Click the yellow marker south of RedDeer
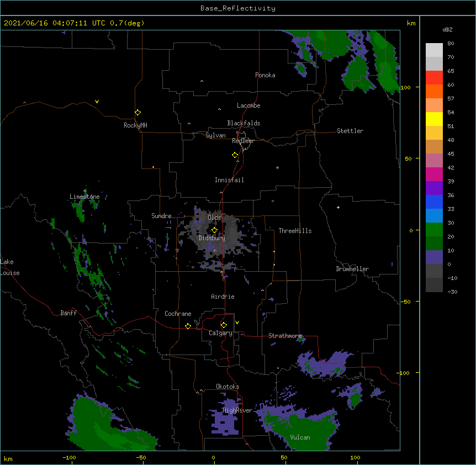Viewport: 476px width, 465px height. [x=235, y=155]
